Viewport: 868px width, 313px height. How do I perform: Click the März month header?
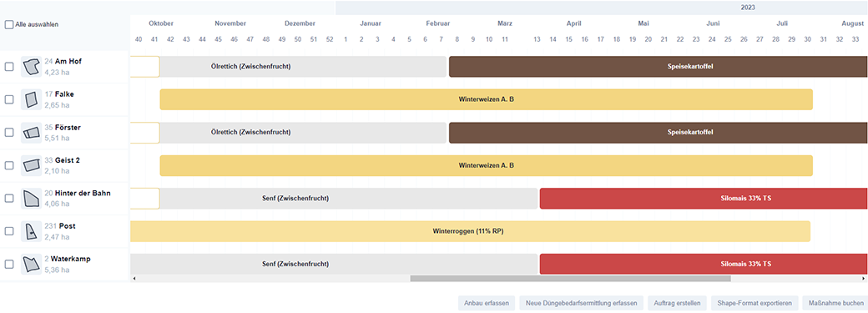tap(505, 24)
